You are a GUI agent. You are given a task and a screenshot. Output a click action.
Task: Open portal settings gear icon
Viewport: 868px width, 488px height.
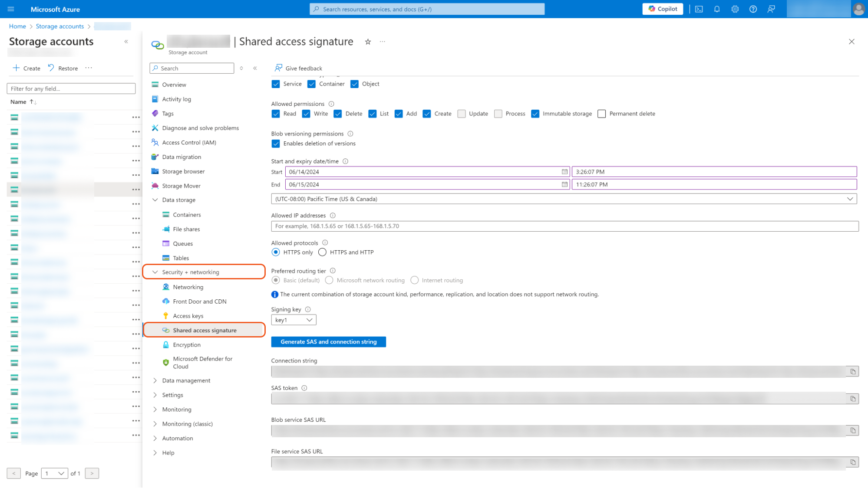pos(735,9)
